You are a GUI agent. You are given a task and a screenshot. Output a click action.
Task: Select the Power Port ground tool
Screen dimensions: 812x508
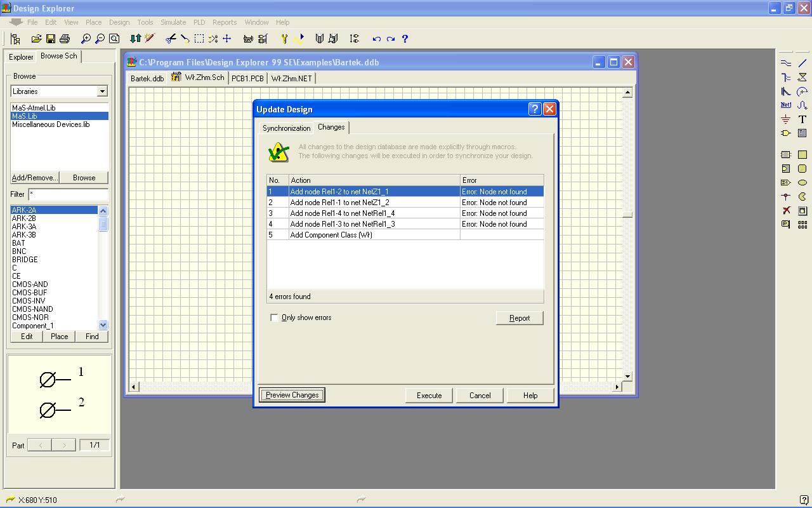pyautogui.click(x=786, y=119)
